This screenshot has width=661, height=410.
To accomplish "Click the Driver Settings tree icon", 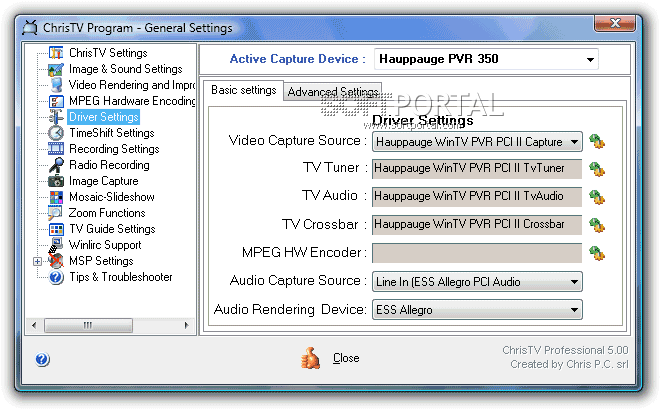I will coord(56,117).
